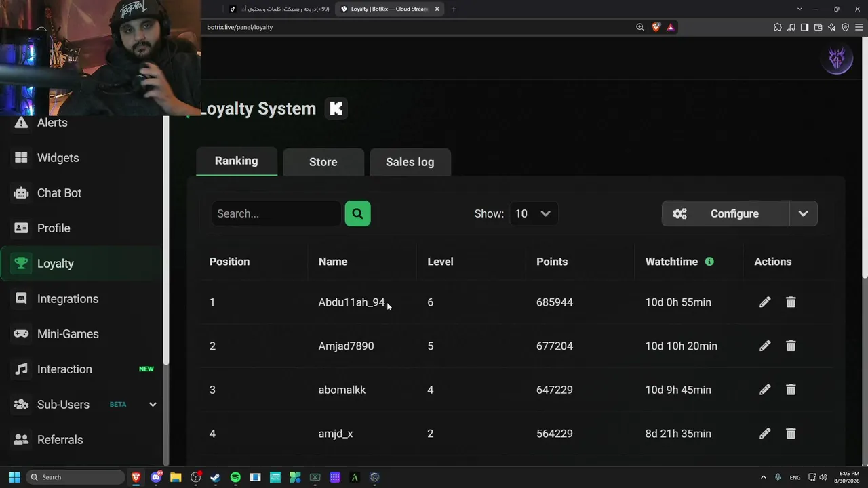This screenshot has height=488, width=868.
Task: Open a new browser tab
Action: tap(454, 9)
